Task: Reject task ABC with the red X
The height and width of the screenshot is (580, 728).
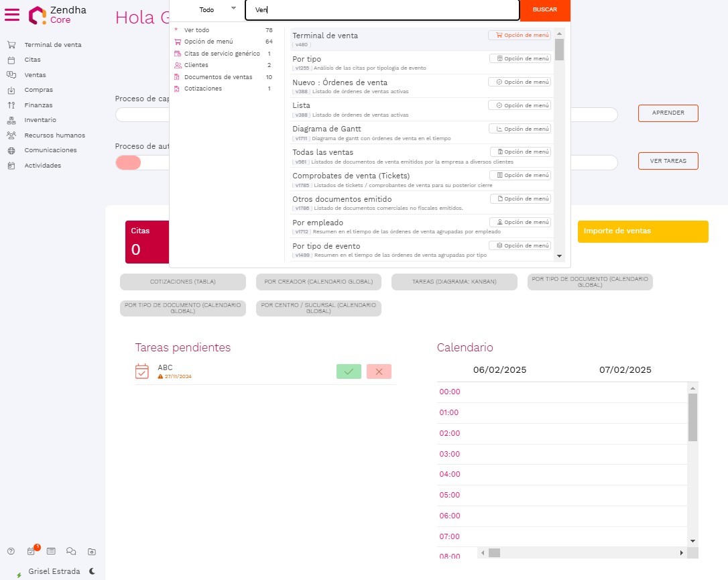Action: point(379,371)
